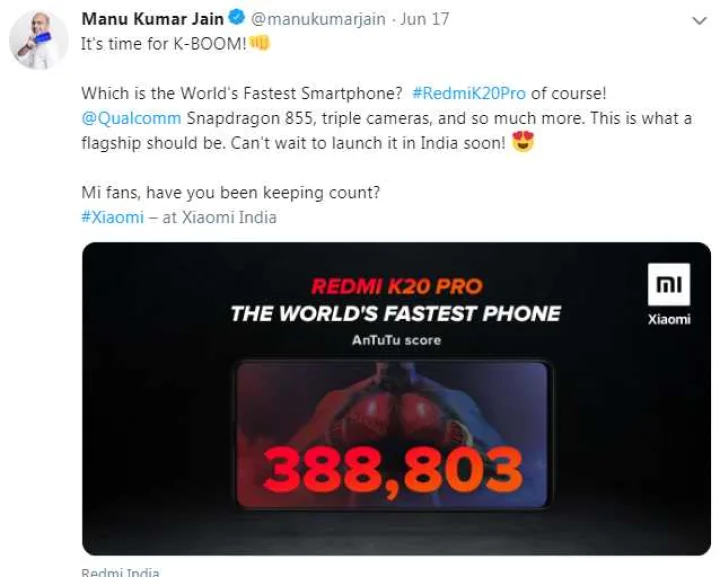Viewport: 720px width, 577px height.
Task: Follow the #Xiaomi hashtag
Action: (x=112, y=217)
